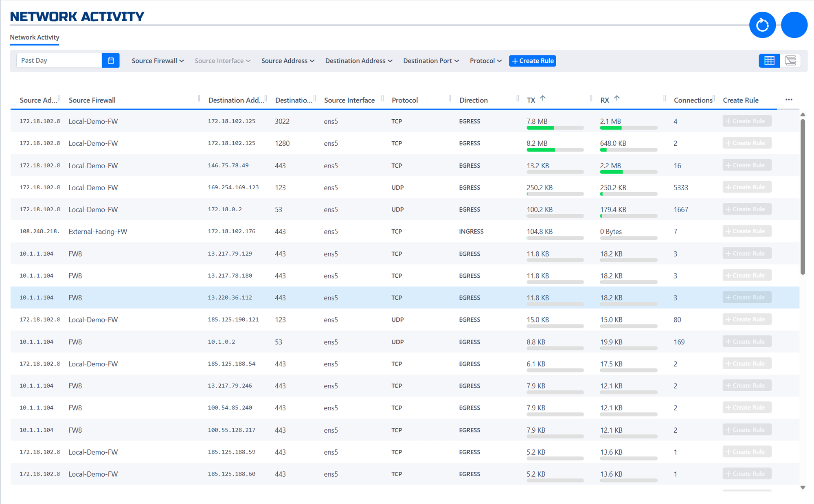Click destination address 172.18.0.2

(x=225, y=209)
